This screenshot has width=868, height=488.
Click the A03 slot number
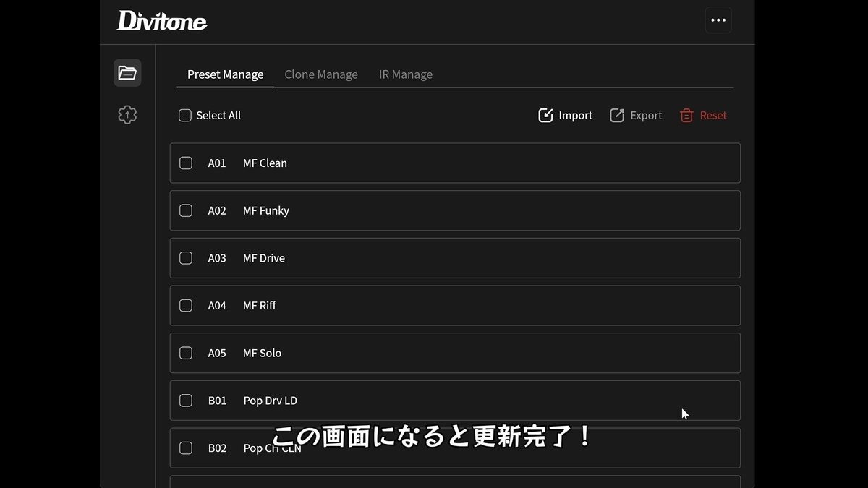click(217, 257)
